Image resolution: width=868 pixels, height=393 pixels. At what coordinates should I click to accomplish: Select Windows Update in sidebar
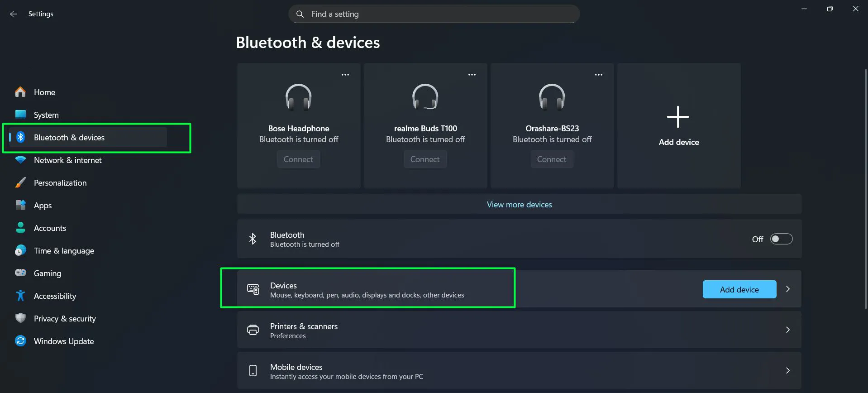pos(88,341)
